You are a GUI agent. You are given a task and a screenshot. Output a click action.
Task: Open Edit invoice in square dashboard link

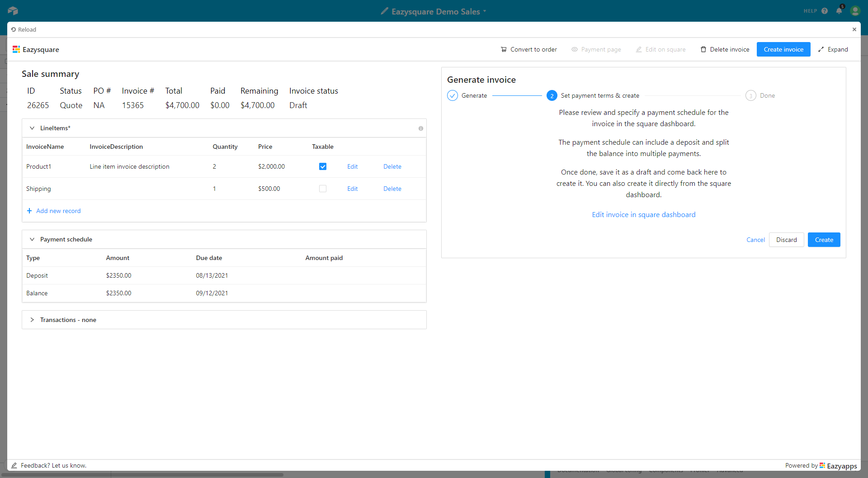644,214
